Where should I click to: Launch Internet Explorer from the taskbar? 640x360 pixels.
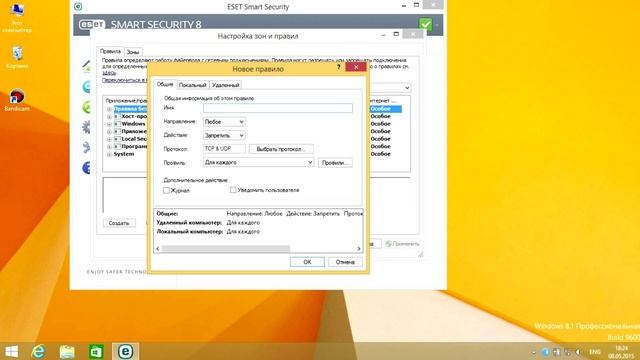39,351
